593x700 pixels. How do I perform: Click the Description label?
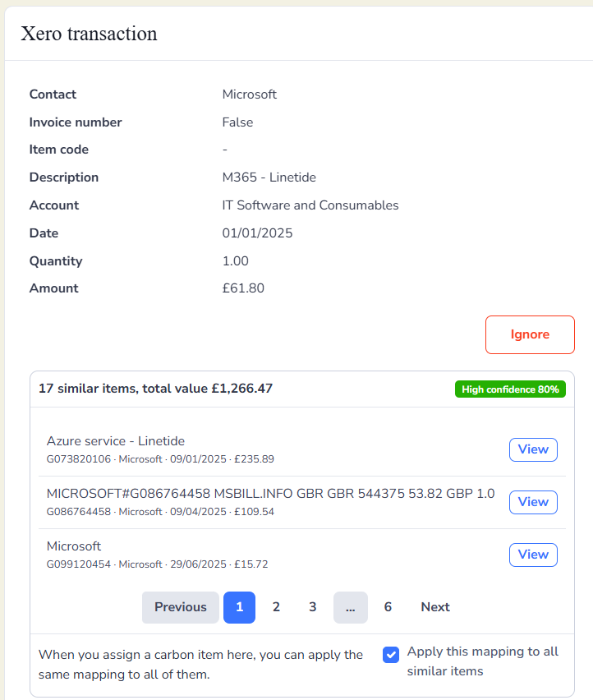point(64,177)
